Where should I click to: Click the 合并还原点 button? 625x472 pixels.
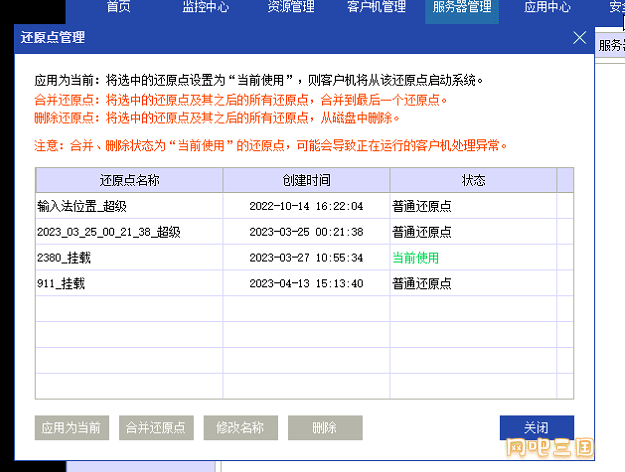156,428
